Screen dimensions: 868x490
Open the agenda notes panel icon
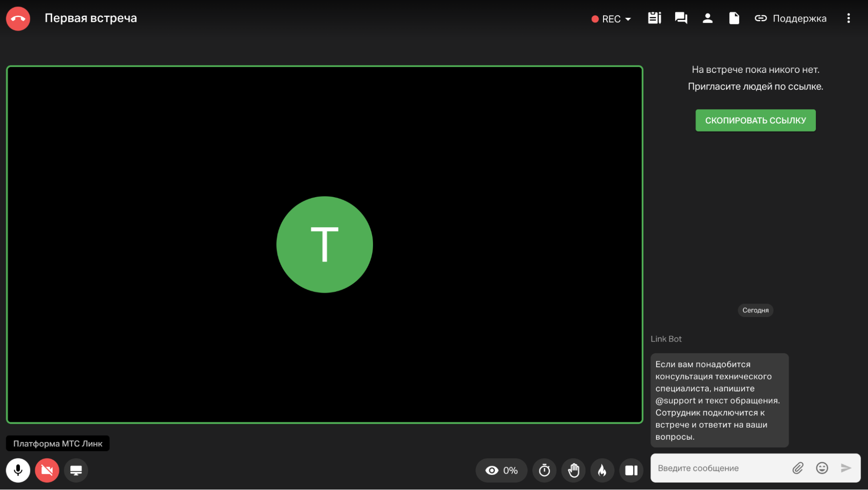tap(654, 18)
